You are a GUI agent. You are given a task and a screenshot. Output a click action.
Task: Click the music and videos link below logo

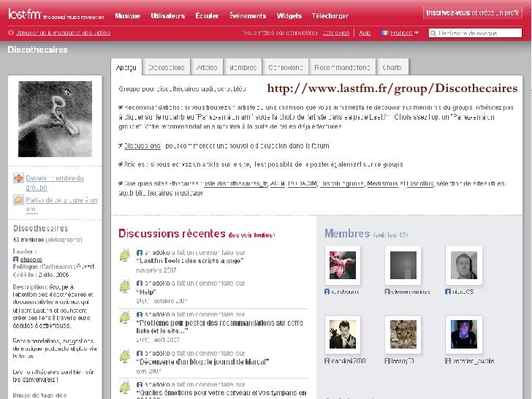coord(63,33)
